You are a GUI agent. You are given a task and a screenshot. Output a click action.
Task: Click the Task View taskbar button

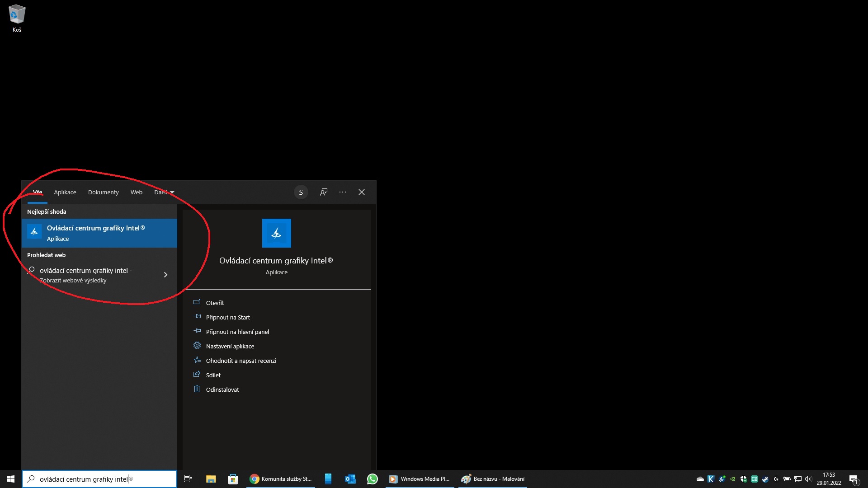188,479
